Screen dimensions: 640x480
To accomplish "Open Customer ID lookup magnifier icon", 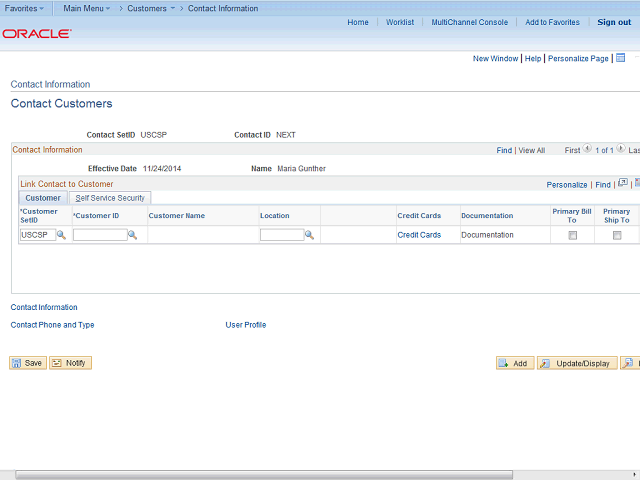I will (x=132, y=235).
